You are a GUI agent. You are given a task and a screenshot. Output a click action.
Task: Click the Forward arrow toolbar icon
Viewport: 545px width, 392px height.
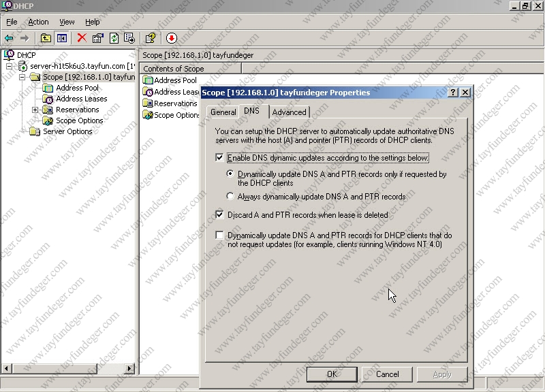[x=25, y=38]
